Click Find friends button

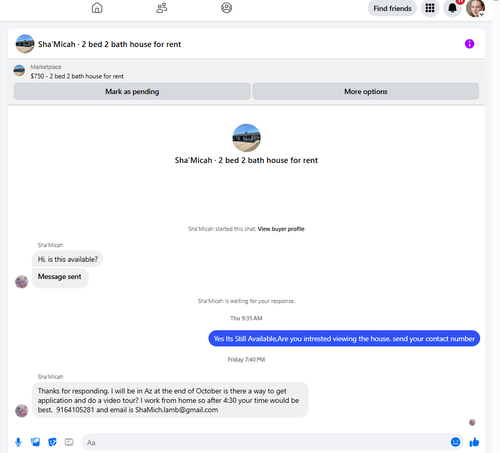pyautogui.click(x=392, y=8)
